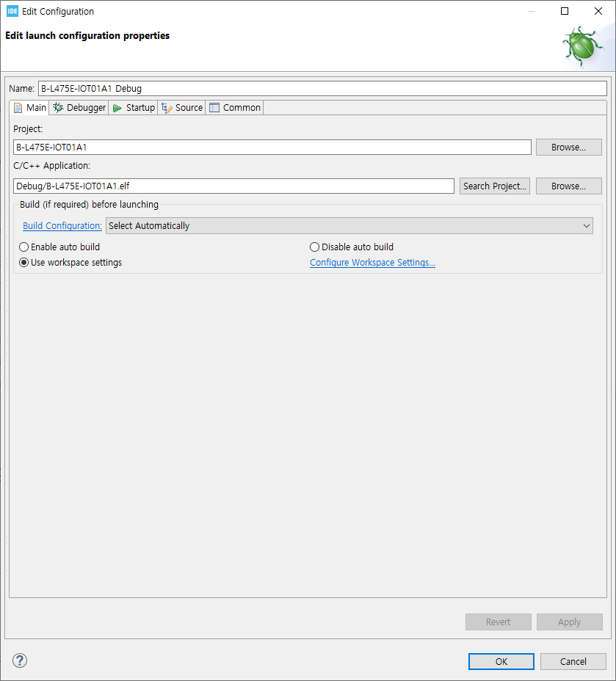Expand the Select Automatically dropdown
Screen dimensions: 616x681
349,226
